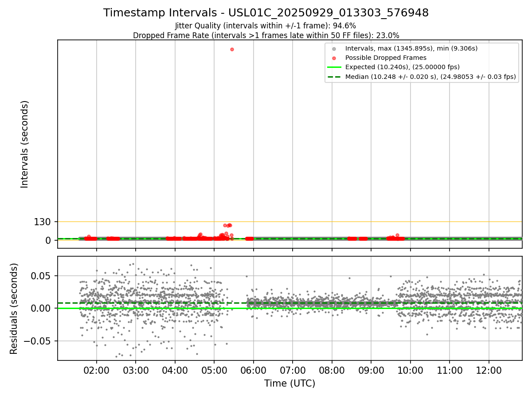Click the legend entry 'Possible Dropped Frames'
Image resolution: width=532 pixels, height=399 pixels.
coord(386,58)
